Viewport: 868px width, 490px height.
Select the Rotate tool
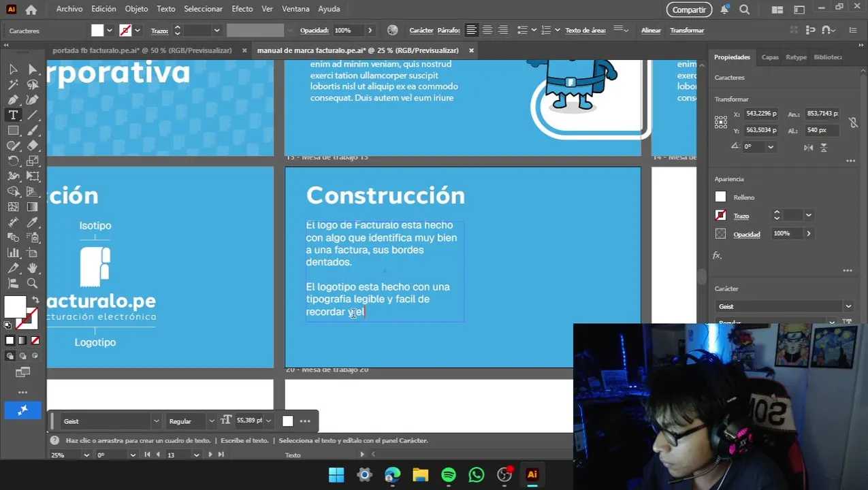coord(13,161)
